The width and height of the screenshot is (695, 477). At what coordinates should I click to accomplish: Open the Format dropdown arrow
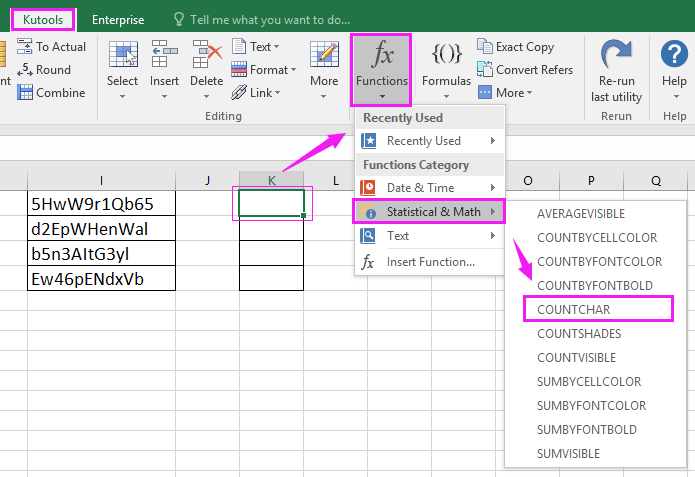tap(293, 70)
